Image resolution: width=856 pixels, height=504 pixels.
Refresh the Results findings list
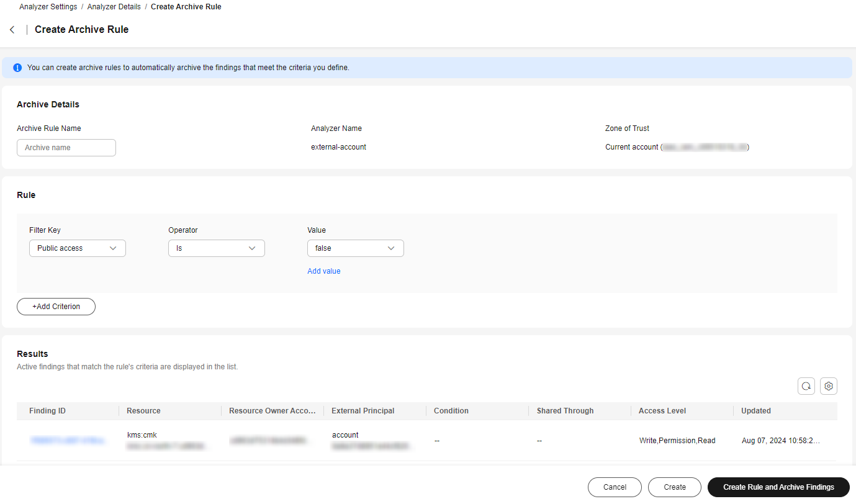click(806, 386)
